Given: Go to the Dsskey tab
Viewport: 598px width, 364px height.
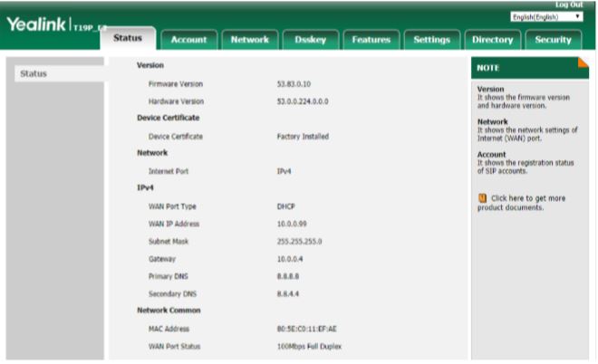Looking at the screenshot, I should (x=310, y=39).
